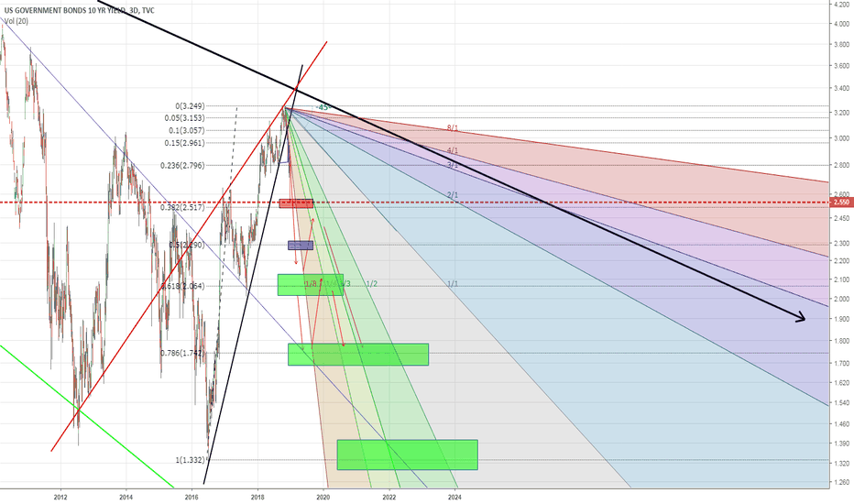
Task: Select the 1.700 value on price axis
Action: coord(841,363)
